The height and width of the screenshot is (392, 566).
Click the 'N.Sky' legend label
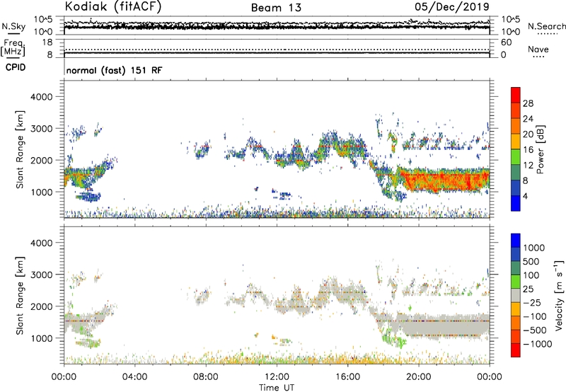[13, 26]
